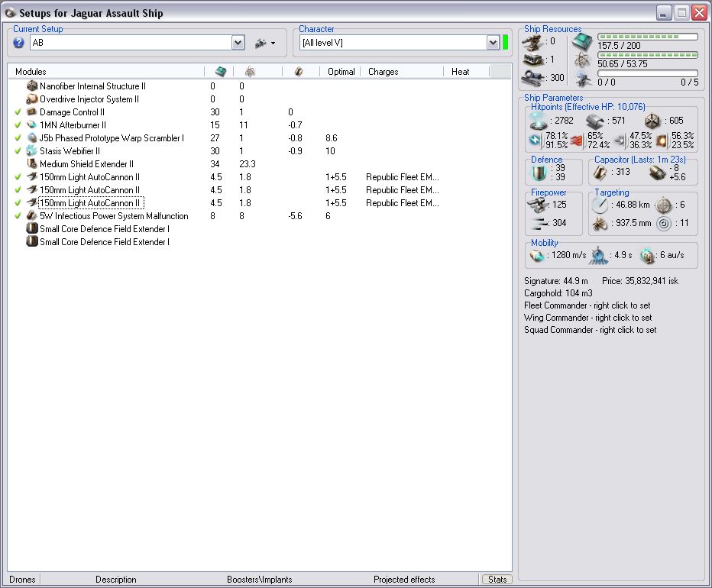Click the Stats button
The height and width of the screenshot is (588, 712).
point(497,580)
